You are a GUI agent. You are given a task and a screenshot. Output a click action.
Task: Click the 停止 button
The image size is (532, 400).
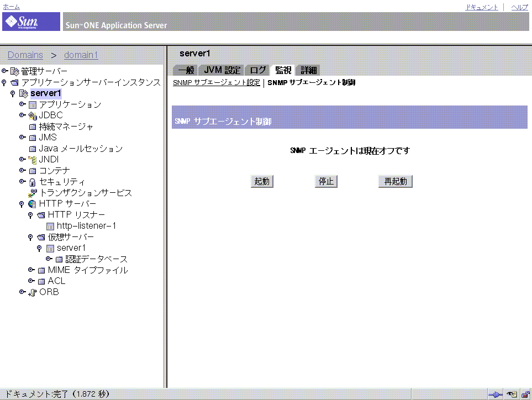326,182
